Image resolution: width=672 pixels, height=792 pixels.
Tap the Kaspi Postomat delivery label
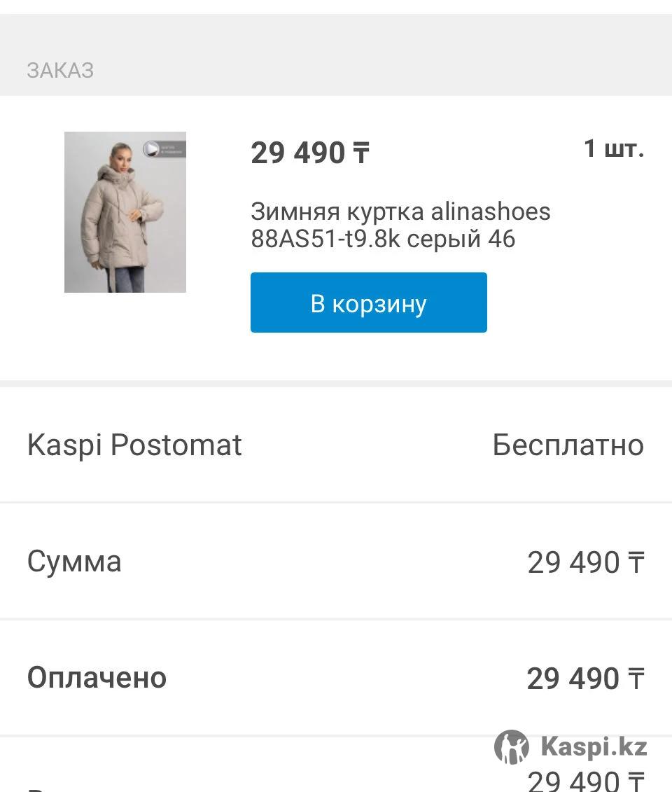[134, 445]
